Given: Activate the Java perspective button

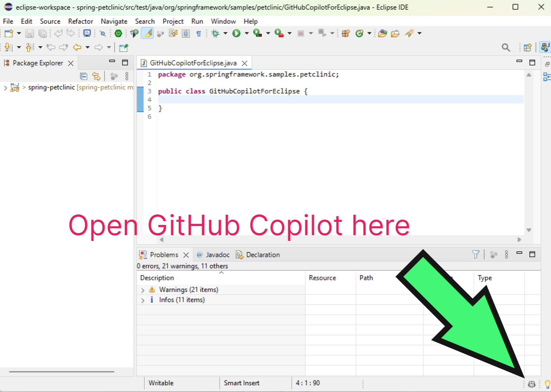Looking at the screenshot, I should tap(545, 47).
